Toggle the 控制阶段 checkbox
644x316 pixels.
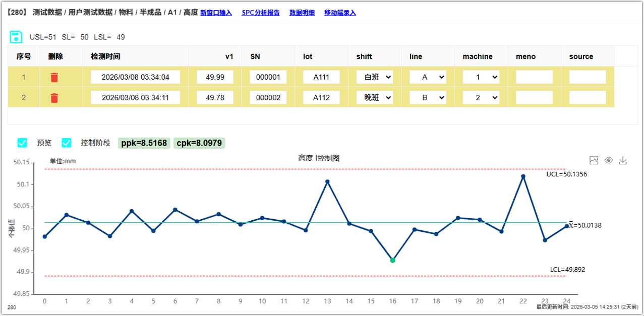67,143
